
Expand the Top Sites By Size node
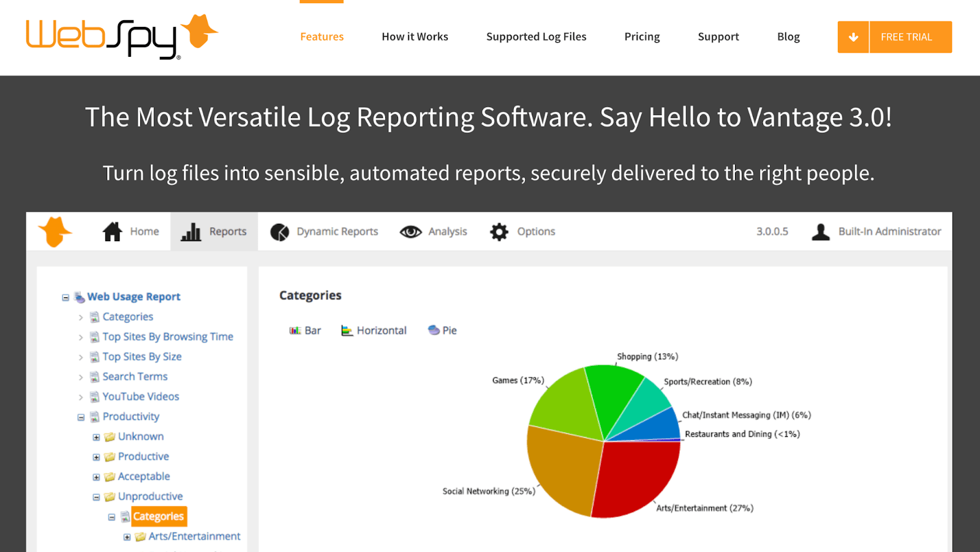(x=81, y=357)
